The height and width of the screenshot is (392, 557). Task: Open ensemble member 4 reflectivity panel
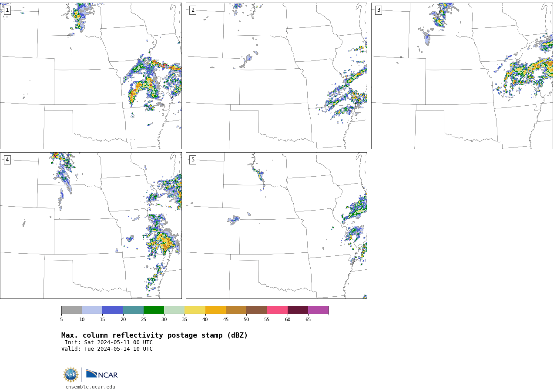91,225
